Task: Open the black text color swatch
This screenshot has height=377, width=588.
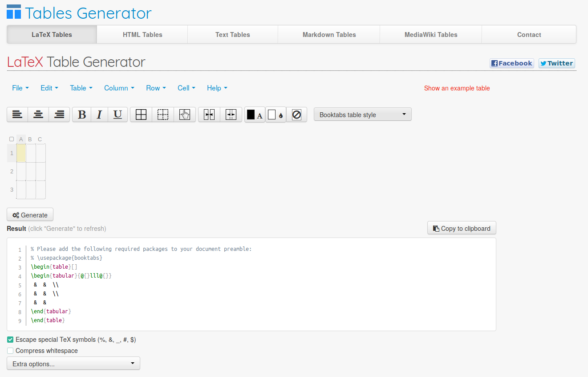Action: pos(255,115)
